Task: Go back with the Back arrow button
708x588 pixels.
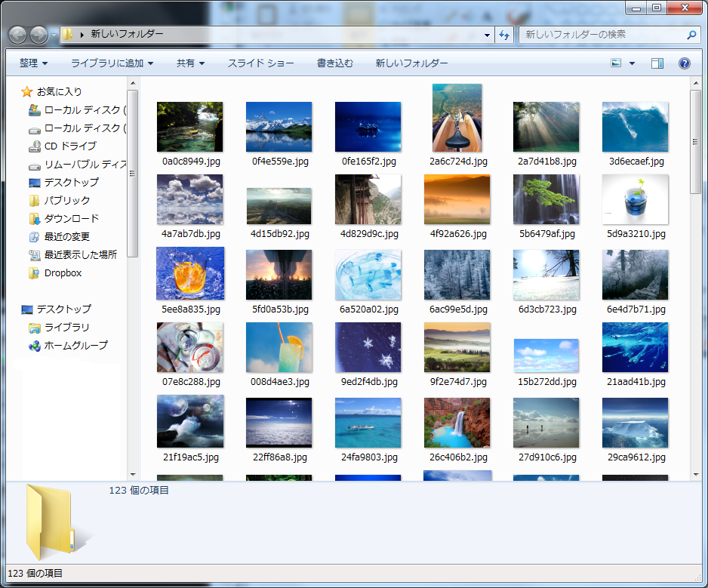Action: pos(18,35)
